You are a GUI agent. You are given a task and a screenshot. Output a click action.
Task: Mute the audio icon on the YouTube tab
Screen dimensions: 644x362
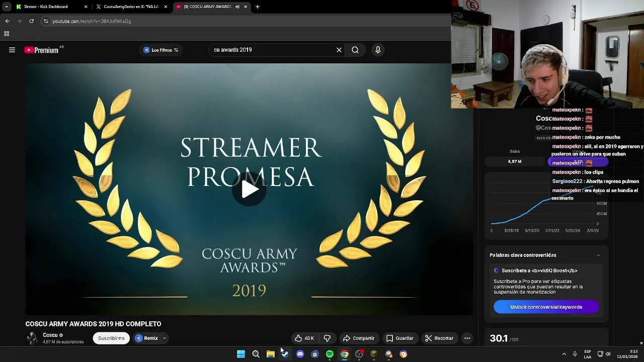237,7
